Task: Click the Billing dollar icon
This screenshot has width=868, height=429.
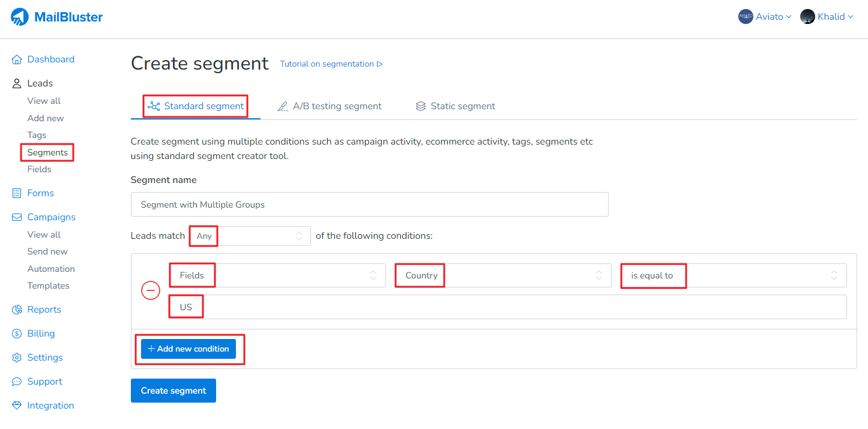Action: click(x=16, y=333)
